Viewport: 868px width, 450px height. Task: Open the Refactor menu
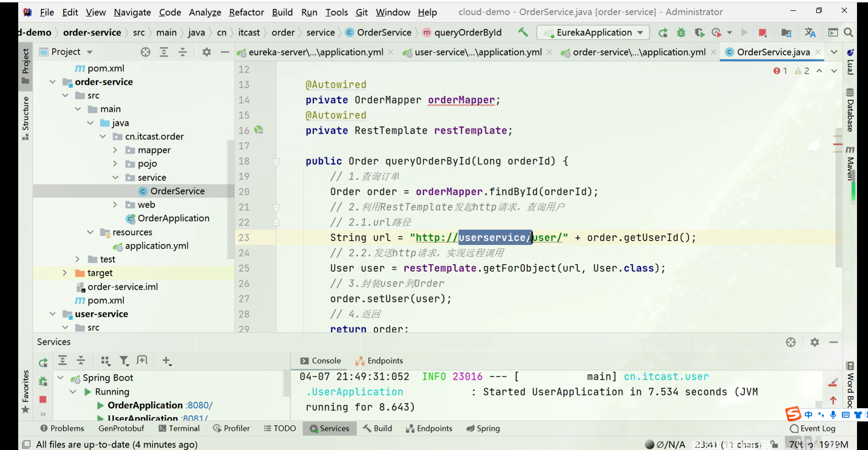246,12
